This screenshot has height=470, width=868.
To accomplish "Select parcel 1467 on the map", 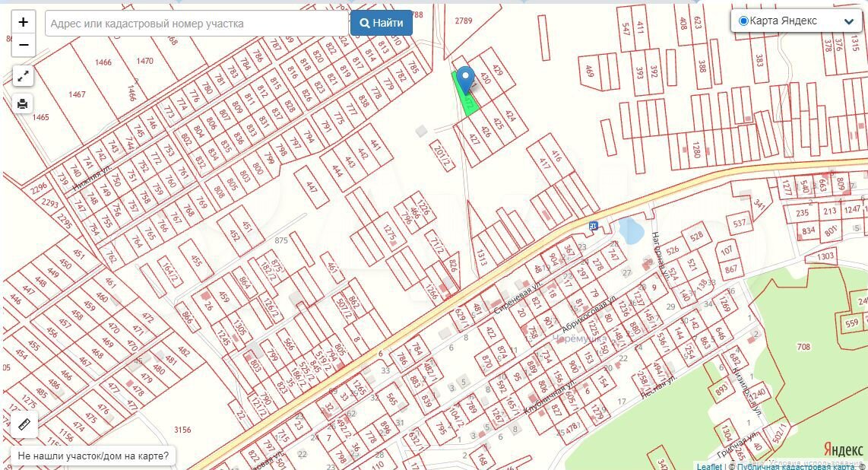I will coord(76,94).
